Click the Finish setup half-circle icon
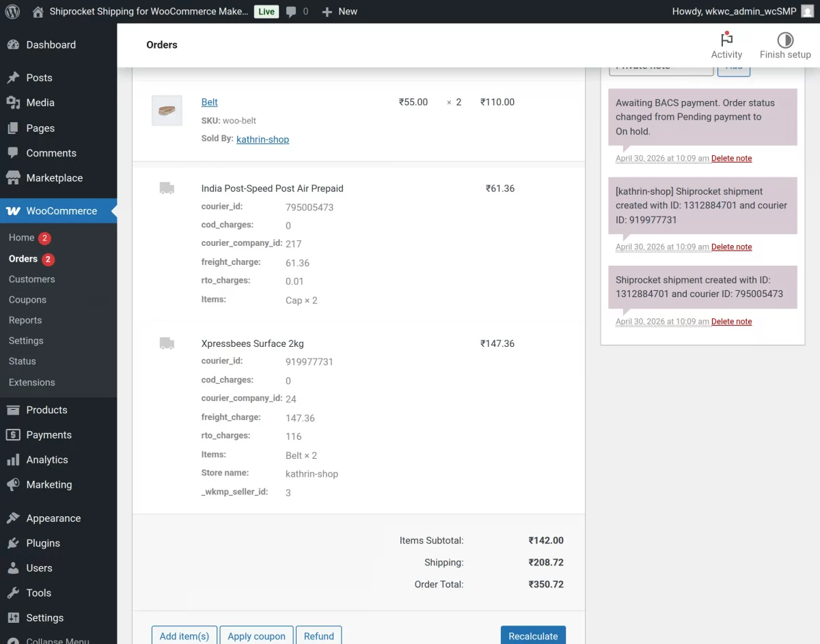 click(785, 40)
